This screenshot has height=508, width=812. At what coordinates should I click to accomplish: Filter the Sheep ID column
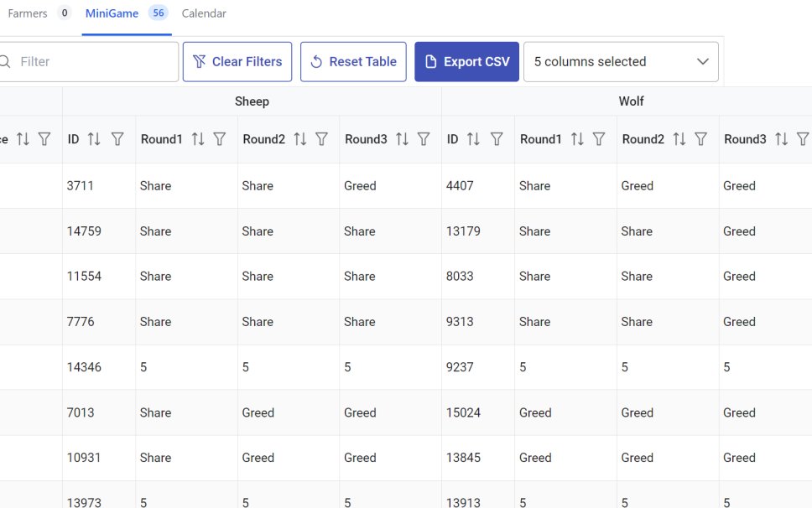(x=117, y=139)
